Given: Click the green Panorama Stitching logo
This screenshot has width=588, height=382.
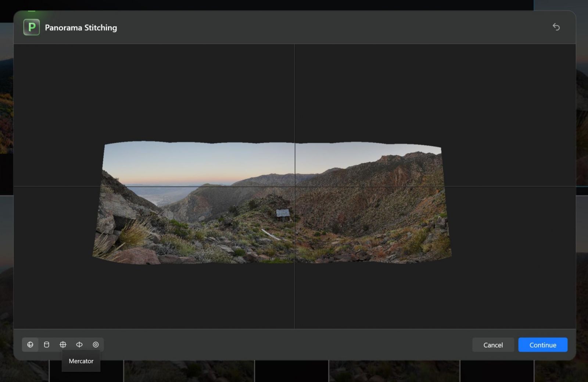Looking at the screenshot, I should pos(32,27).
